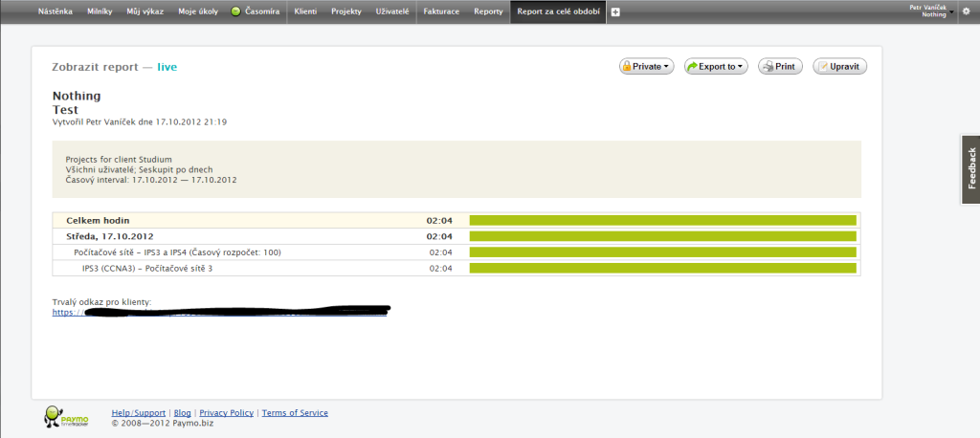
Task: Open the Privacy Policy link
Action: 226,413
